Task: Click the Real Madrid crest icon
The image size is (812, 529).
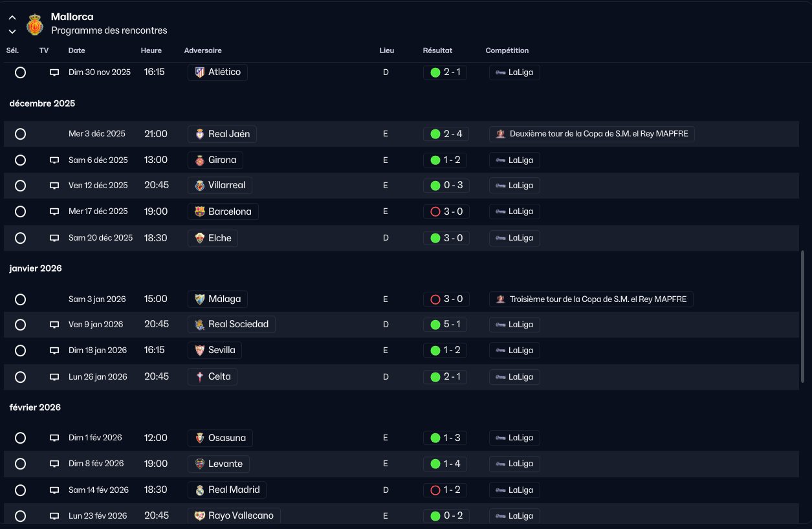Action: (200, 490)
